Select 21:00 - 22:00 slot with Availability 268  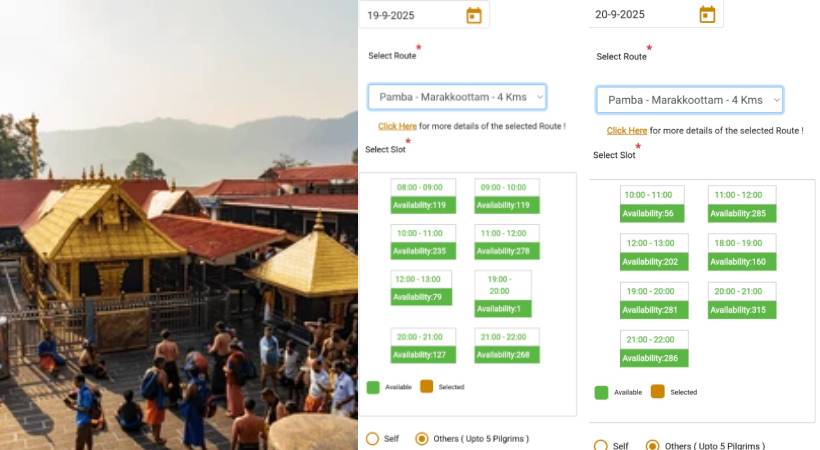pos(507,346)
